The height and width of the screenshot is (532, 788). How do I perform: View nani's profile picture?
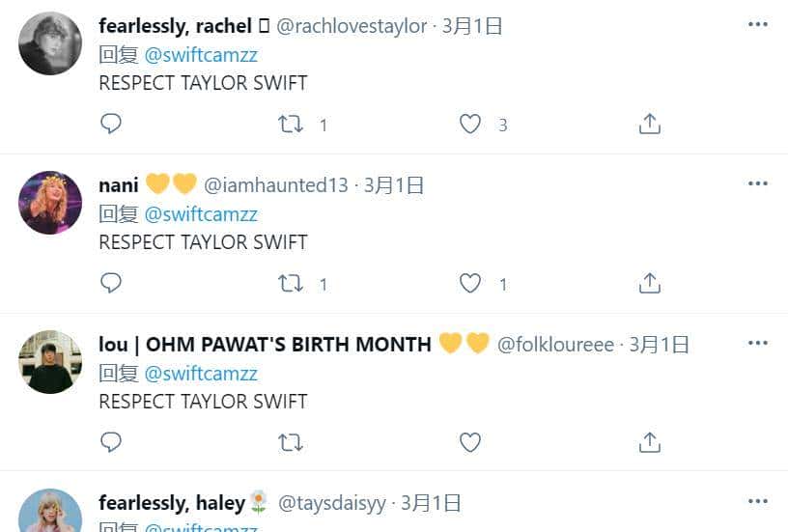coord(50,203)
